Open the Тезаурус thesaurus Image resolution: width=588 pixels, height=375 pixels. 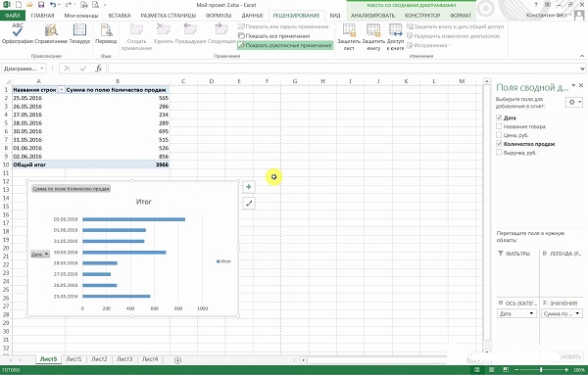pyautogui.click(x=79, y=33)
